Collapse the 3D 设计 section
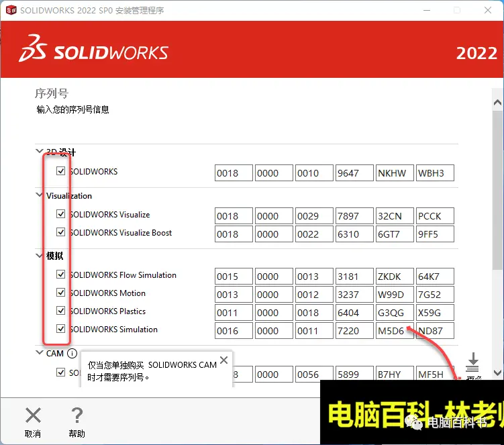The width and height of the screenshot is (504, 445). [x=39, y=151]
